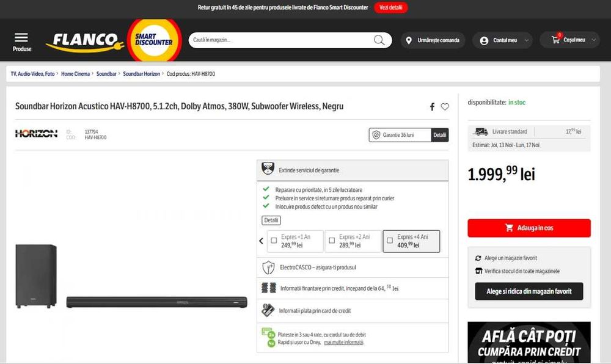Click the extended warranty crest icon
Image resolution: width=611 pixels, height=364 pixels.
[x=268, y=169]
